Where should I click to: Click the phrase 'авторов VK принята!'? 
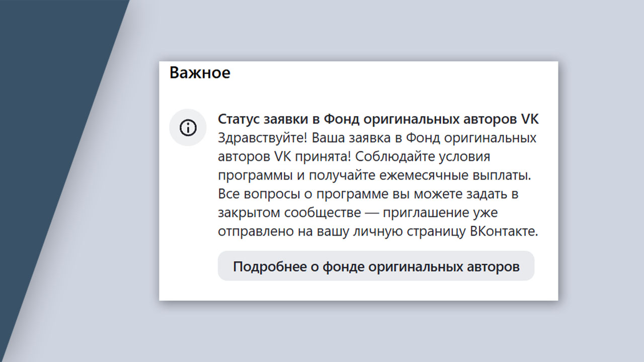pyautogui.click(x=284, y=156)
